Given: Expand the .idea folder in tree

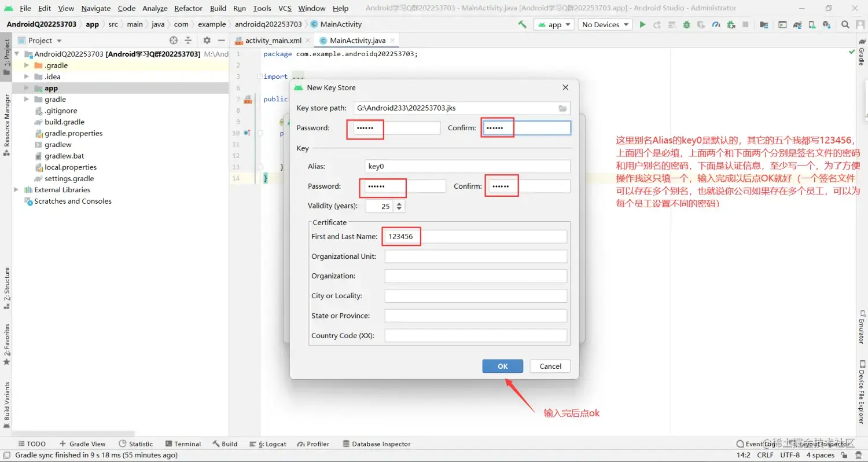Looking at the screenshot, I should coord(27,76).
